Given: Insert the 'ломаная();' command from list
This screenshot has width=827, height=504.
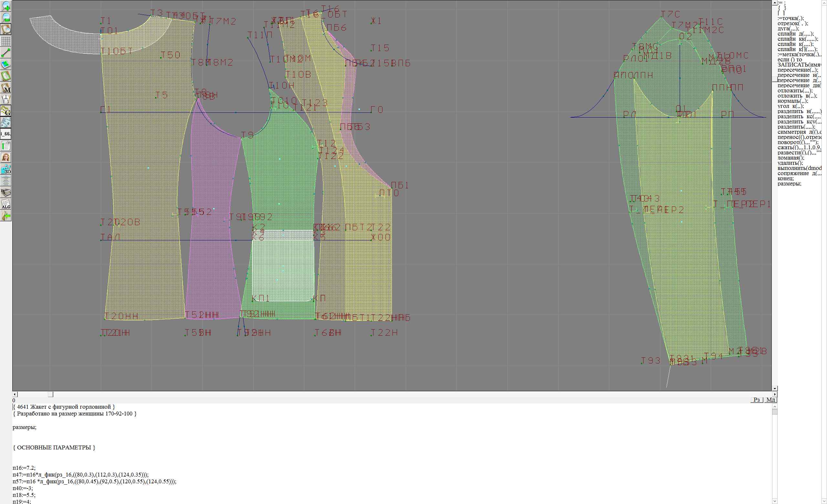Looking at the screenshot, I should 791,158.
